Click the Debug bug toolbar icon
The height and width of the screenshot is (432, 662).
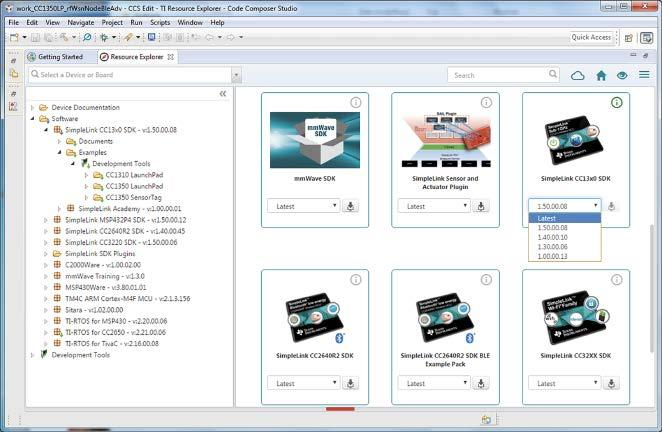[x=103, y=38]
